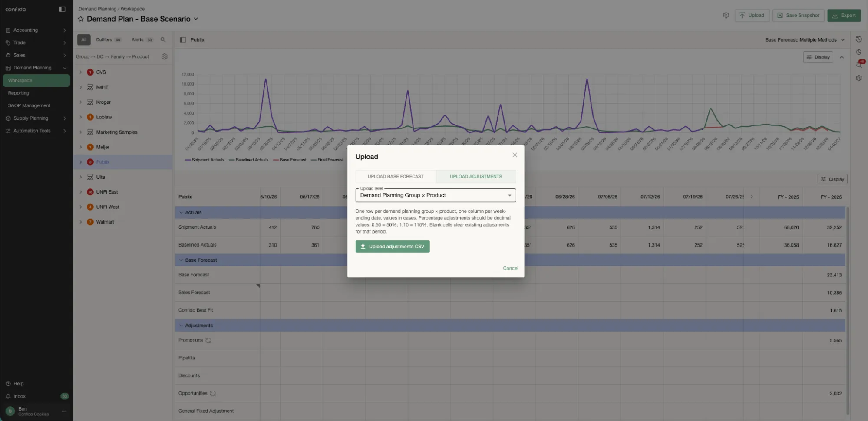Open Base Forecast: Multiple Methods dropdown

click(x=805, y=40)
